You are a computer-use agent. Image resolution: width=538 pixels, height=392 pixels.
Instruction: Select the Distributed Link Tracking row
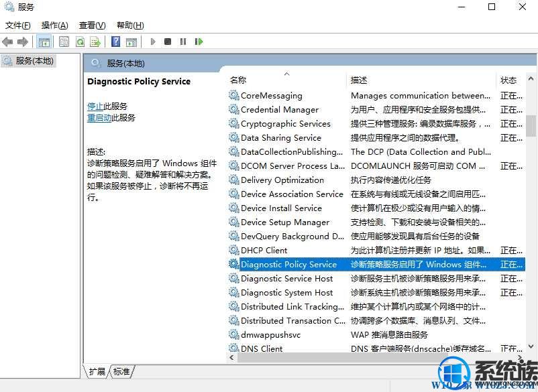coord(376,306)
